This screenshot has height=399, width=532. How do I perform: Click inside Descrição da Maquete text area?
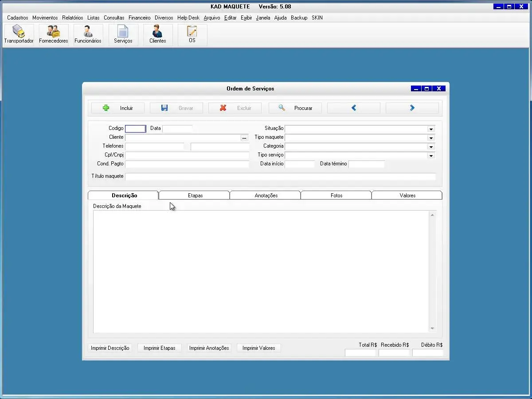261,271
